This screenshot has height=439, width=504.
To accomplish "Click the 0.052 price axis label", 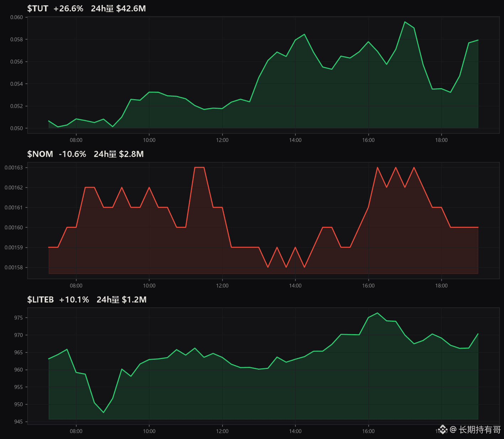I will (x=16, y=106).
